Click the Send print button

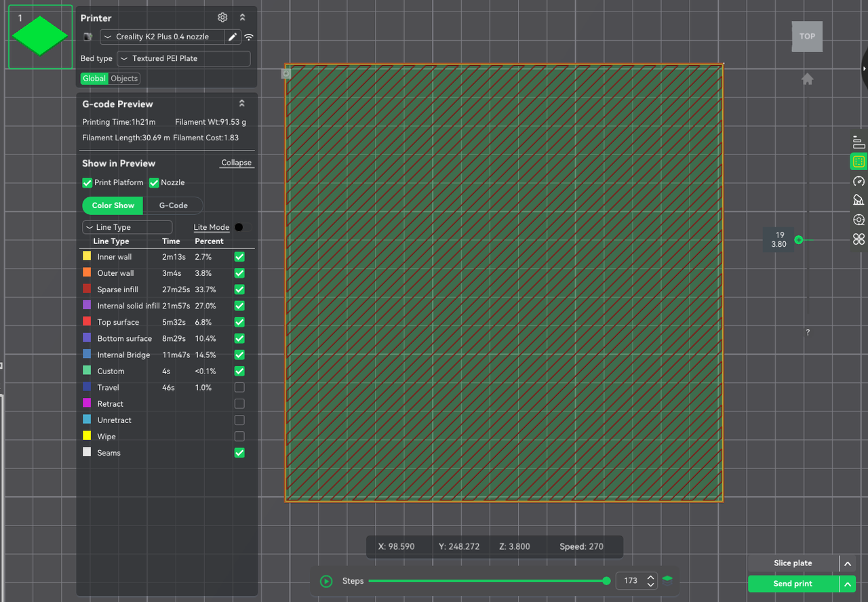point(792,584)
